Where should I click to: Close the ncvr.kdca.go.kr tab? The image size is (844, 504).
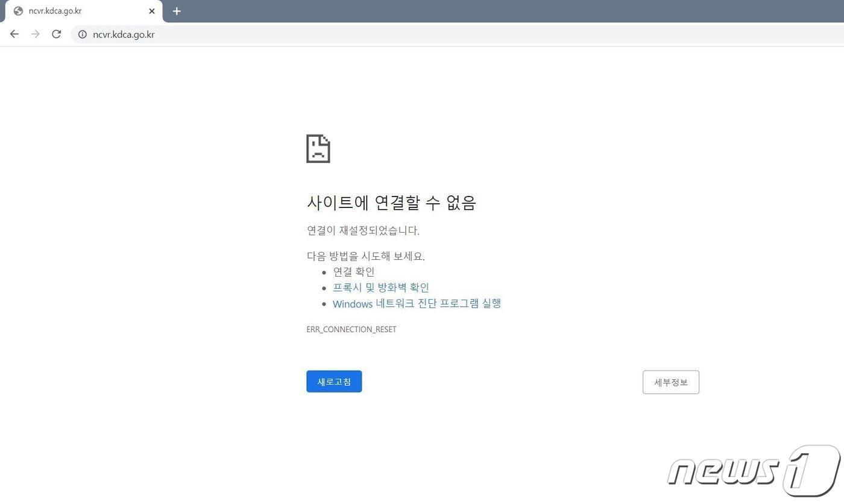point(152,11)
